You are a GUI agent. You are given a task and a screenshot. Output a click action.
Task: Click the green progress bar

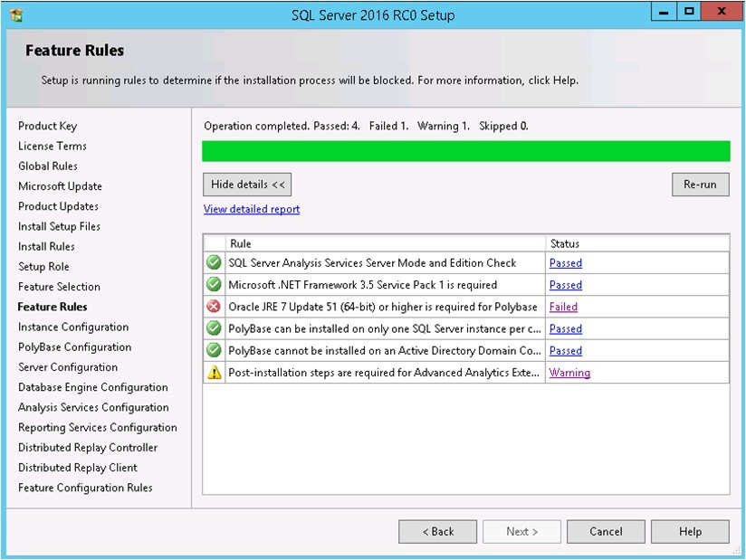click(466, 151)
